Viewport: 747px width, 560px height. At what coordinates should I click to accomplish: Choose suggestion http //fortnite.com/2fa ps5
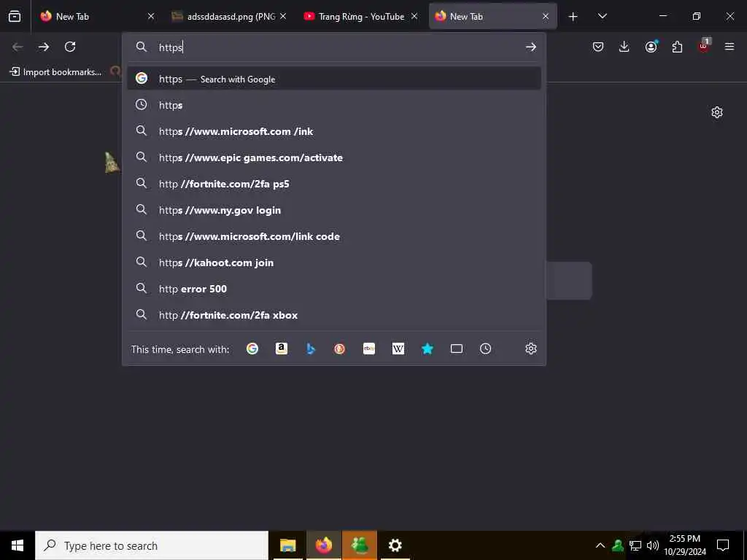tap(333, 183)
